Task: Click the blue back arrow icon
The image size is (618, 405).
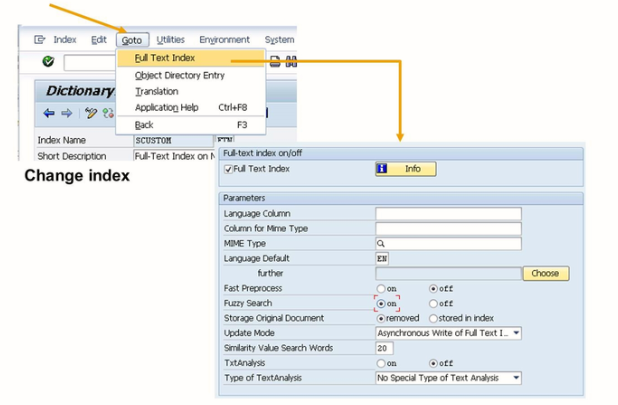Action: pos(49,113)
